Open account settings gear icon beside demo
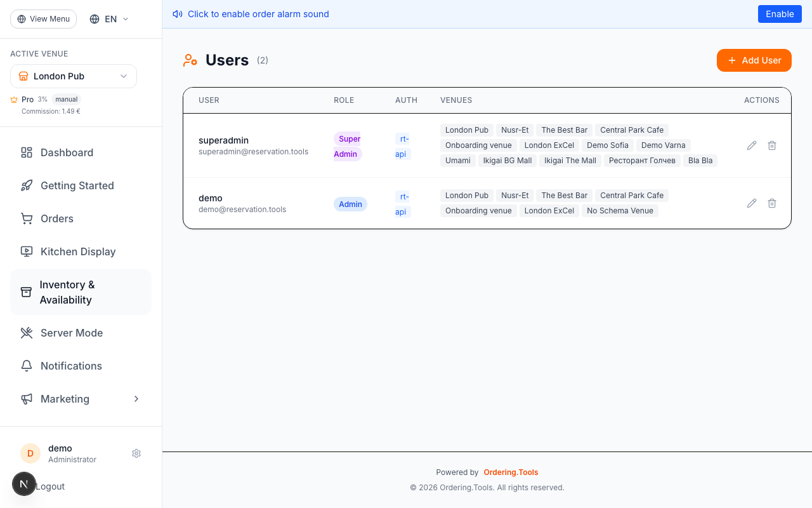812x508 pixels. (136, 453)
